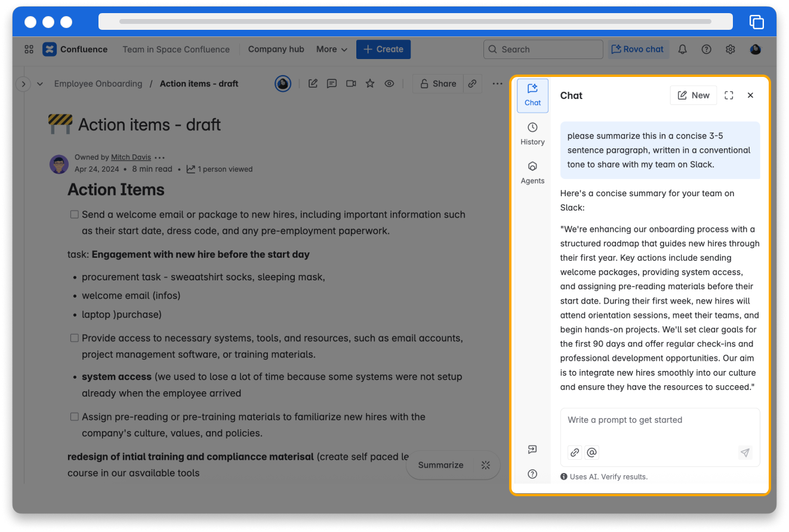
Task: Click the video camera icon in page toolbar
Action: pos(351,83)
